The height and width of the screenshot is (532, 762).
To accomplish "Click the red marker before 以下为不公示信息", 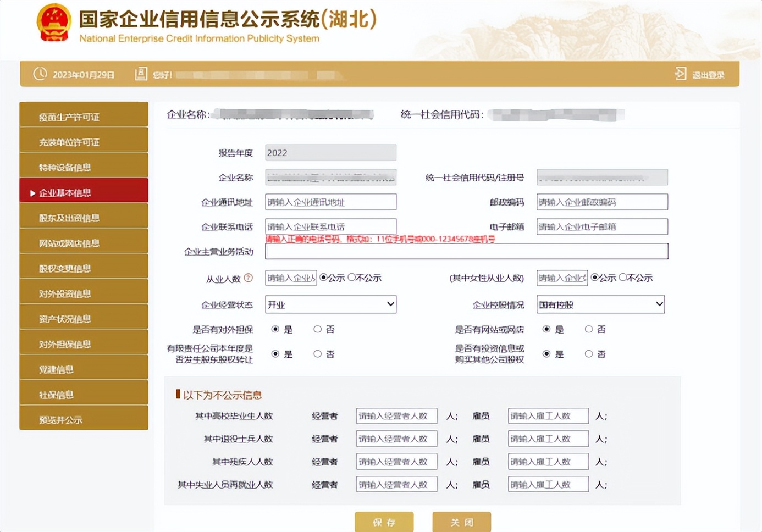I will [177, 395].
